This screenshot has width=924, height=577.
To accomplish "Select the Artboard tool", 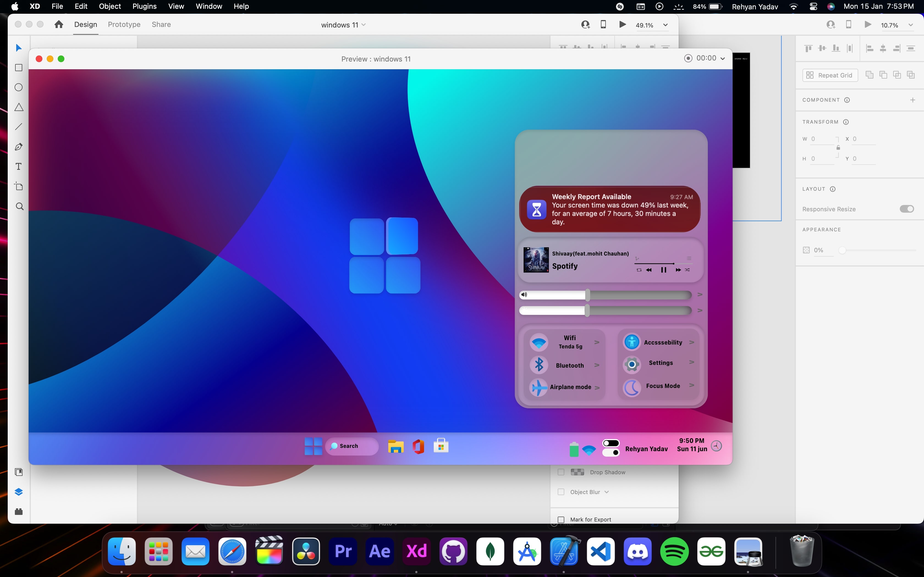I will [x=19, y=186].
